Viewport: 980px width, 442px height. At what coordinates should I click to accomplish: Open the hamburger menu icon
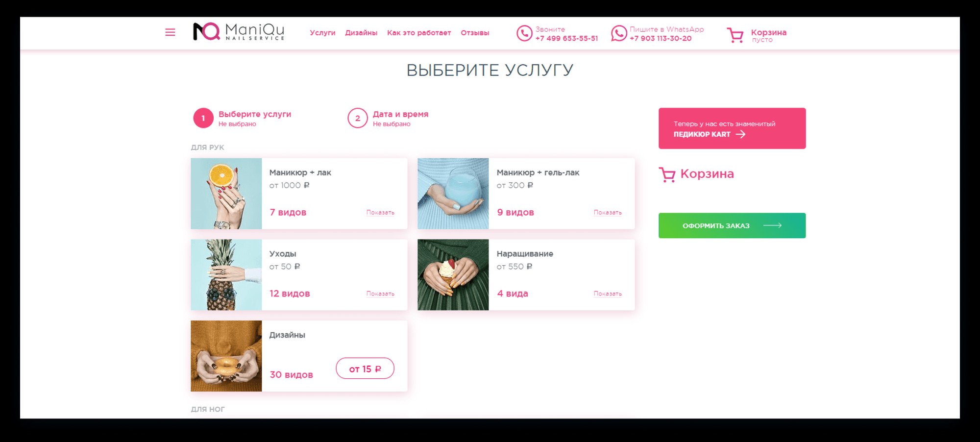(x=170, y=32)
